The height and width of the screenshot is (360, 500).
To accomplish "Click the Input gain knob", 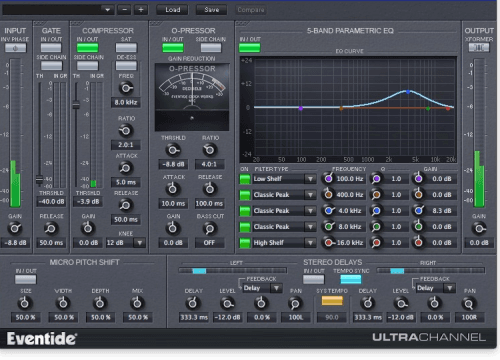I will point(15,229).
